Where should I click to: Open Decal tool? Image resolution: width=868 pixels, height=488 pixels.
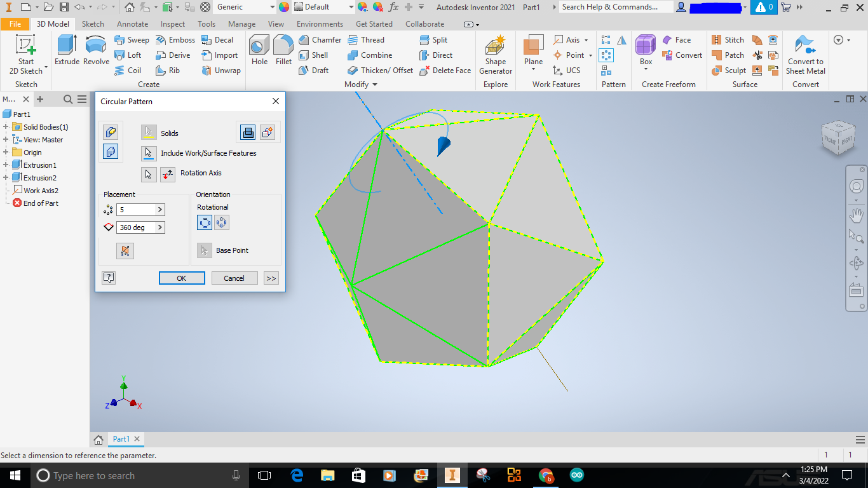click(x=217, y=39)
